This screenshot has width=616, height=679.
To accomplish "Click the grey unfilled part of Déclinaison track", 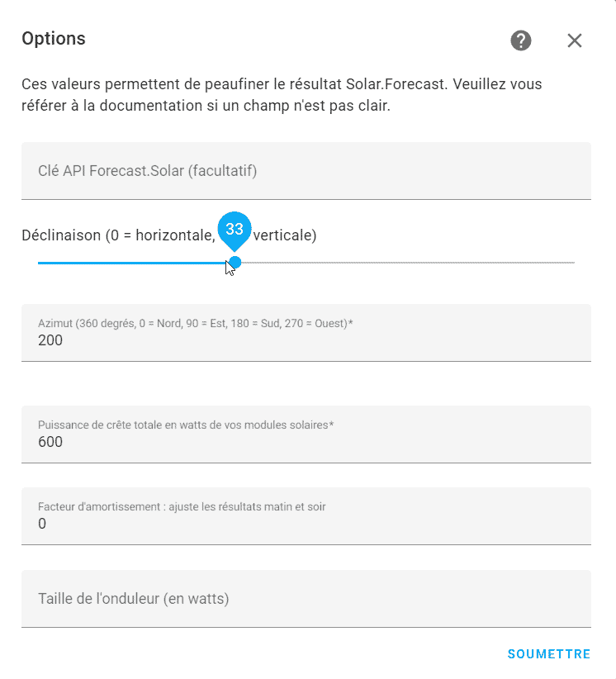I will click(x=408, y=263).
